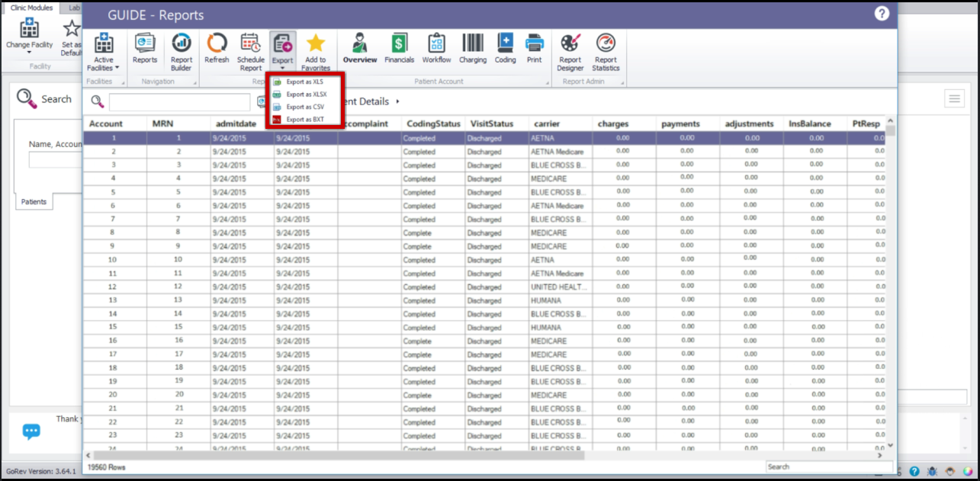Image resolution: width=980 pixels, height=481 pixels.
Task: Add this report to Favorites
Action: point(316,53)
